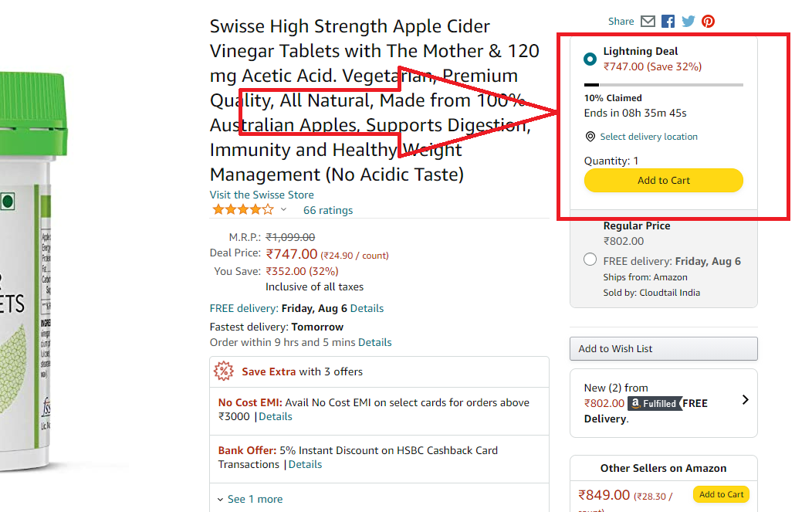812x512 pixels.
Task: Click the ₹802.00 regular price text
Action: point(624,242)
